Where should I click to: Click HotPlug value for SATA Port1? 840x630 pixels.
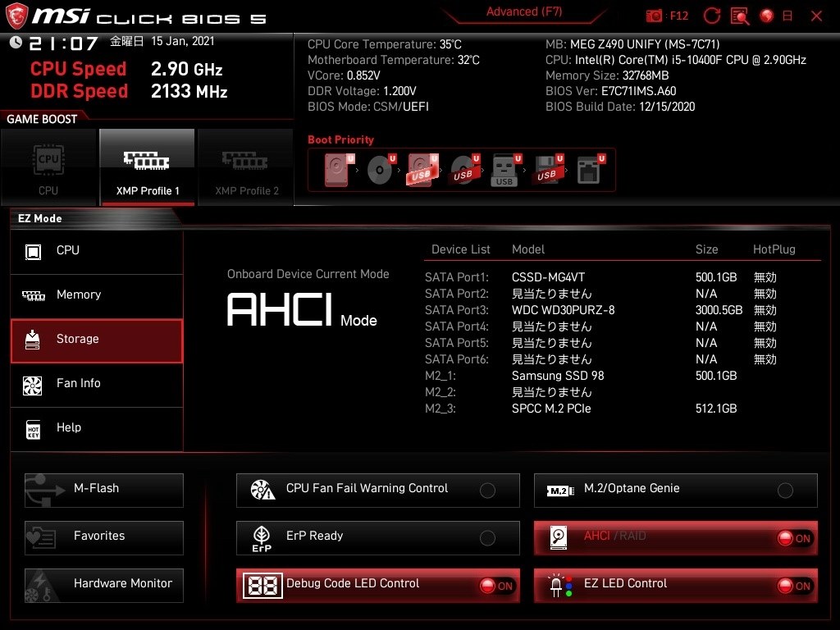[765, 277]
